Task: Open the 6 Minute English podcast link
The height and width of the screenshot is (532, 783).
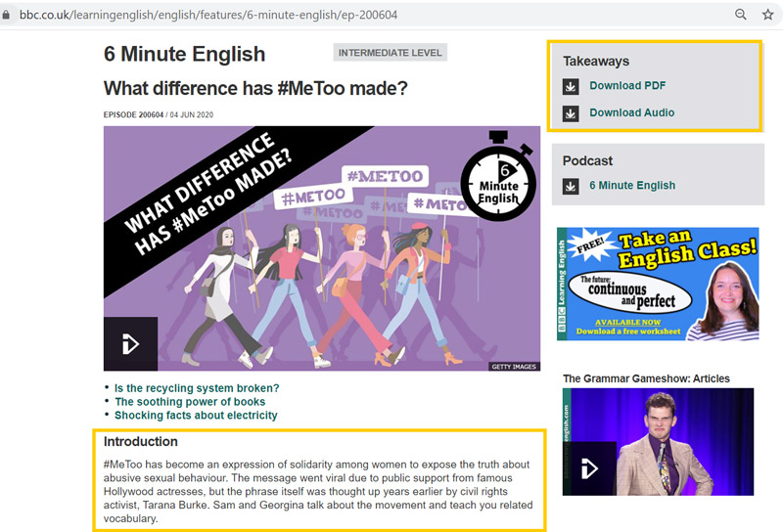Action: pos(631,186)
